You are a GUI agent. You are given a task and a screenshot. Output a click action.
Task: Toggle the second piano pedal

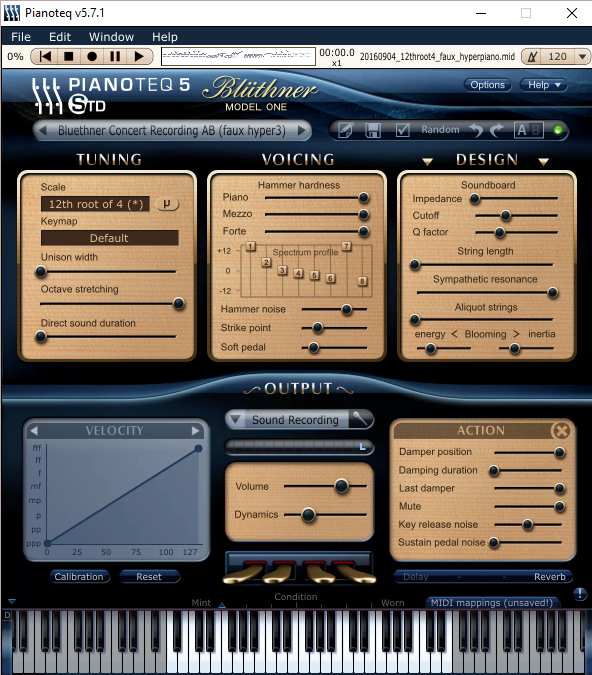coord(279,574)
